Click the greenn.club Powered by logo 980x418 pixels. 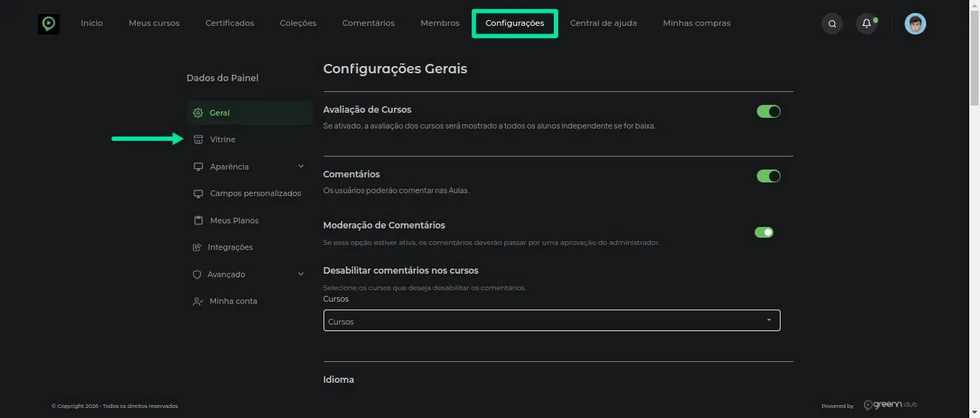(x=890, y=405)
